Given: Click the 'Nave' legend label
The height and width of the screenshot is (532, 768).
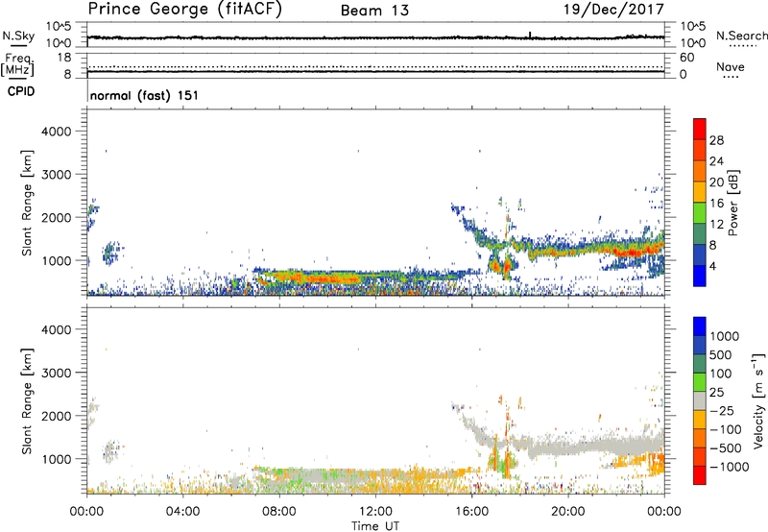Looking at the screenshot, I should tap(731, 67).
